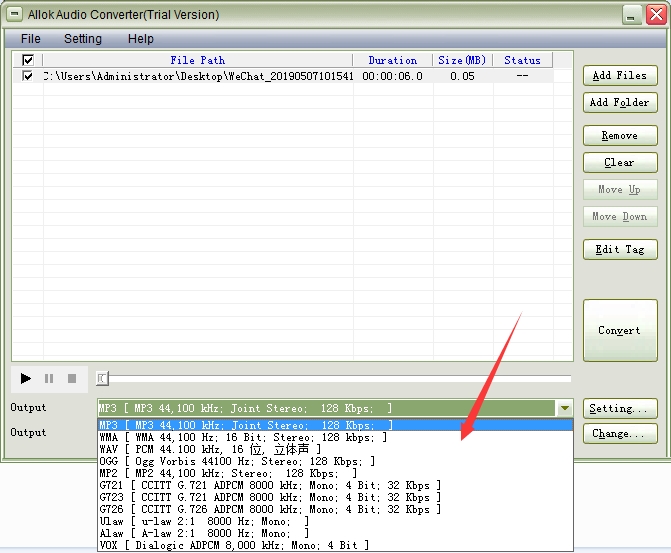Open the Setting menu
The image size is (671, 553).
pyautogui.click(x=83, y=39)
